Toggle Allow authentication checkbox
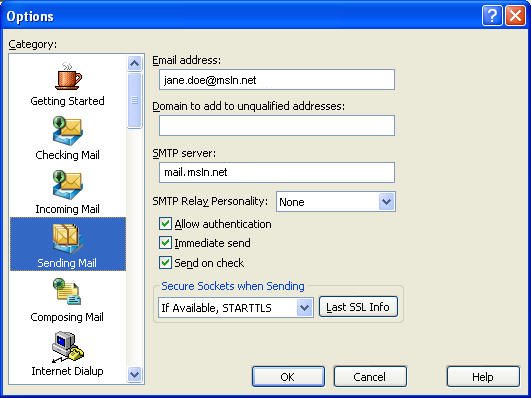Image resolution: width=531 pixels, height=398 pixels. [x=165, y=224]
